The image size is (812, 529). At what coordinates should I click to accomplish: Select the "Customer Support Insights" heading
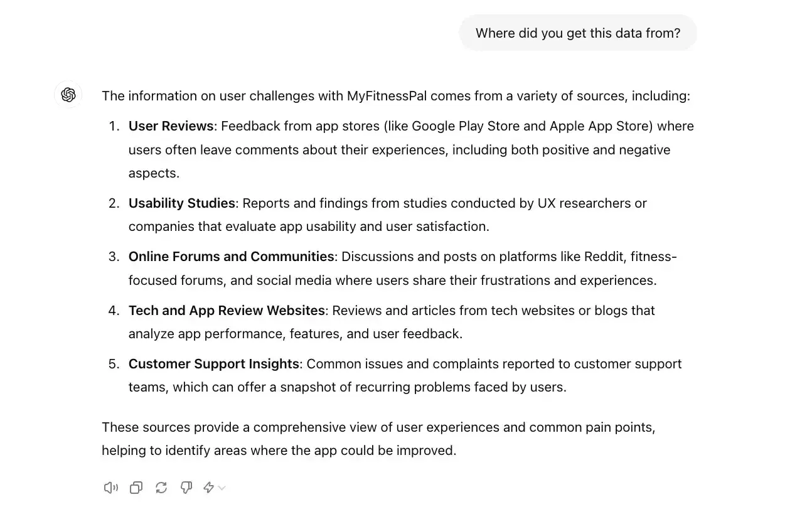point(213,364)
